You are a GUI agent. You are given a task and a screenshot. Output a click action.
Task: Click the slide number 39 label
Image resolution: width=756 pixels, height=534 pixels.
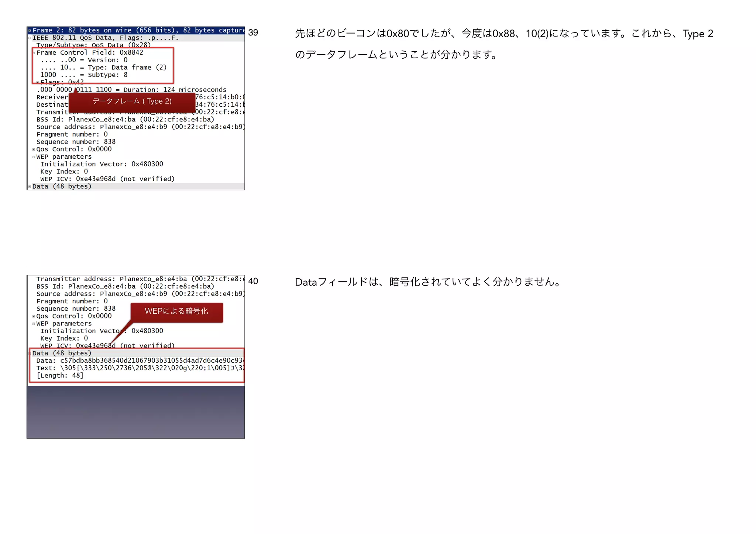253,32
